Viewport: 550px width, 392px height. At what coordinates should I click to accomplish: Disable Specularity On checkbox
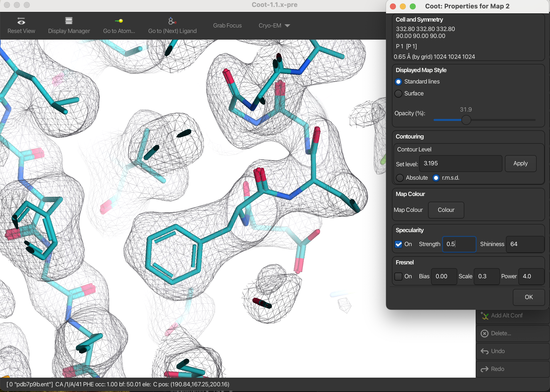(x=398, y=244)
